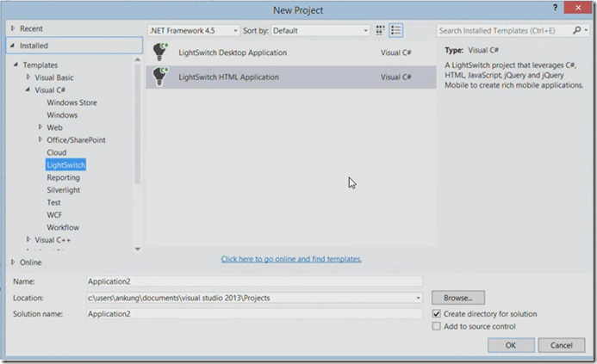Select Visual C++ tree label
The image size is (597, 364).
[x=53, y=240]
